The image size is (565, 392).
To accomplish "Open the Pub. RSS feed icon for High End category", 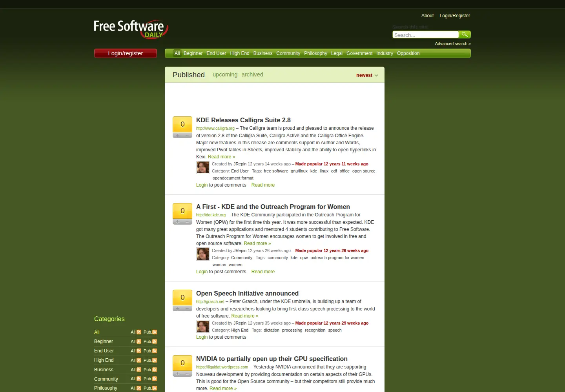I will coord(155,360).
